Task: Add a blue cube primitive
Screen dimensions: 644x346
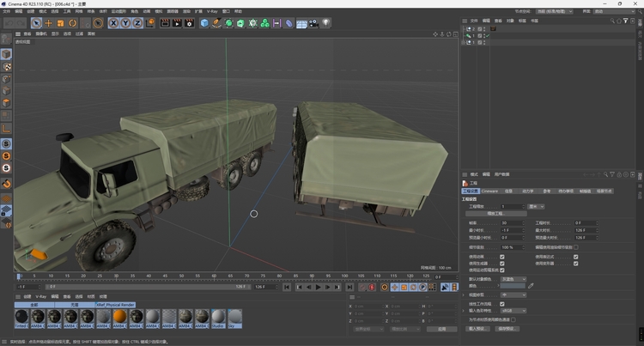Action: tap(204, 23)
